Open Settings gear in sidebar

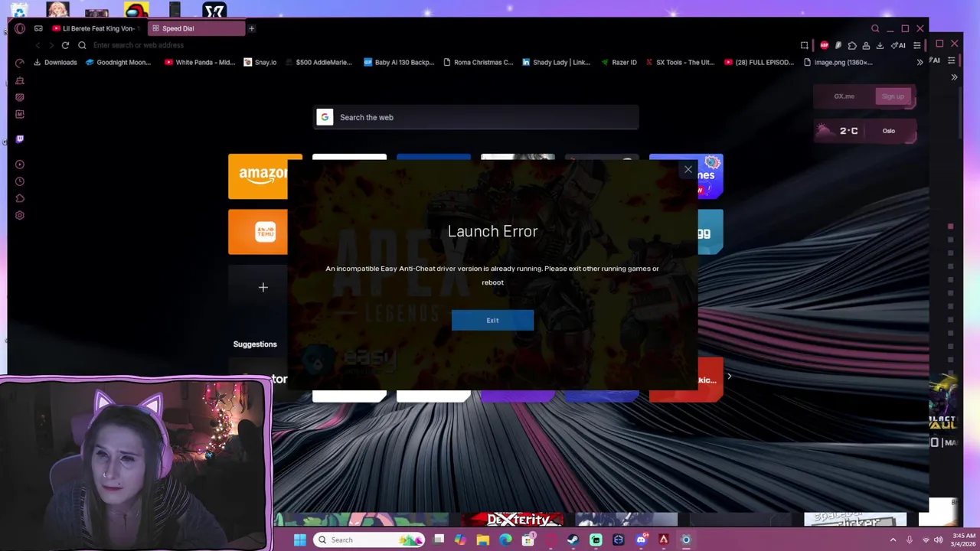[20, 215]
